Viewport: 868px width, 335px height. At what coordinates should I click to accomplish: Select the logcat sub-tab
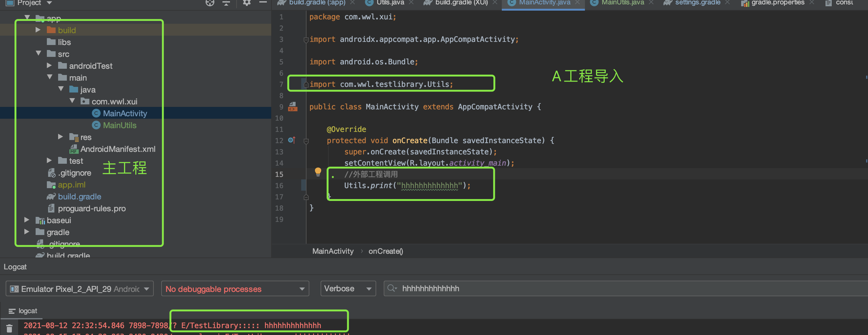point(22,311)
